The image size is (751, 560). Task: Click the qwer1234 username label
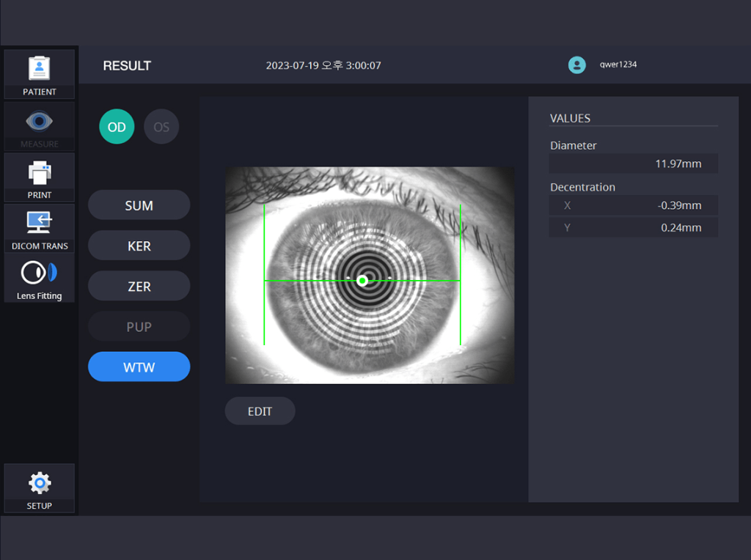[x=618, y=65]
